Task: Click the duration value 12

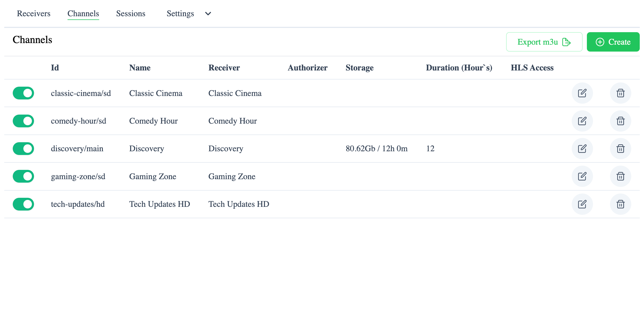Action: [430, 149]
